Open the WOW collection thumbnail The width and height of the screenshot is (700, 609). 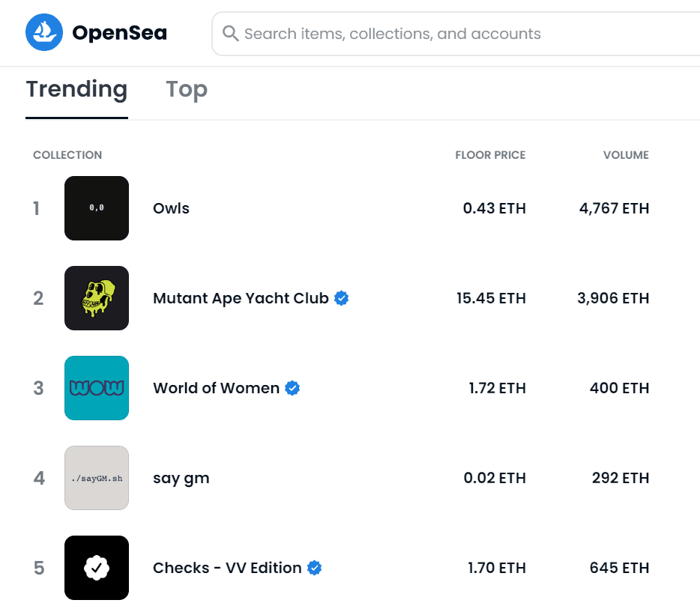[97, 388]
